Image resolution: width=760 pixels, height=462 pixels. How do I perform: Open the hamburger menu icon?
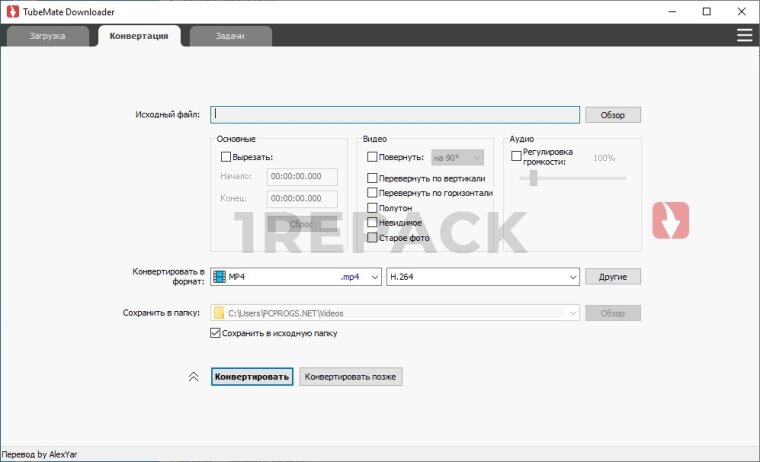(x=744, y=35)
